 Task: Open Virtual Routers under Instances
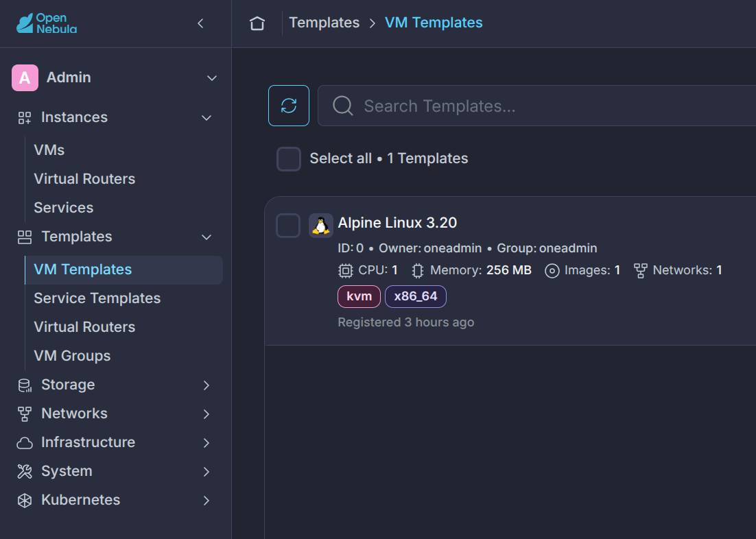(x=84, y=179)
